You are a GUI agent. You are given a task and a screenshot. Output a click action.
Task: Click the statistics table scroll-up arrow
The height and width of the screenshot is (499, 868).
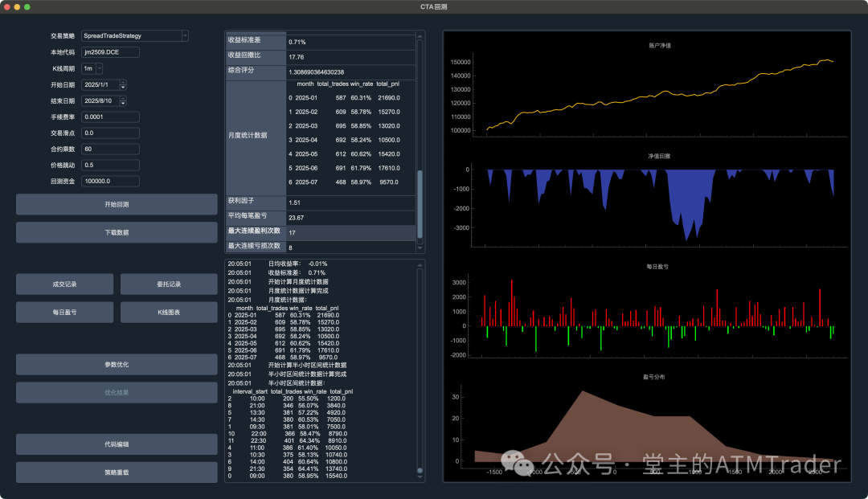click(x=420, y=36)
